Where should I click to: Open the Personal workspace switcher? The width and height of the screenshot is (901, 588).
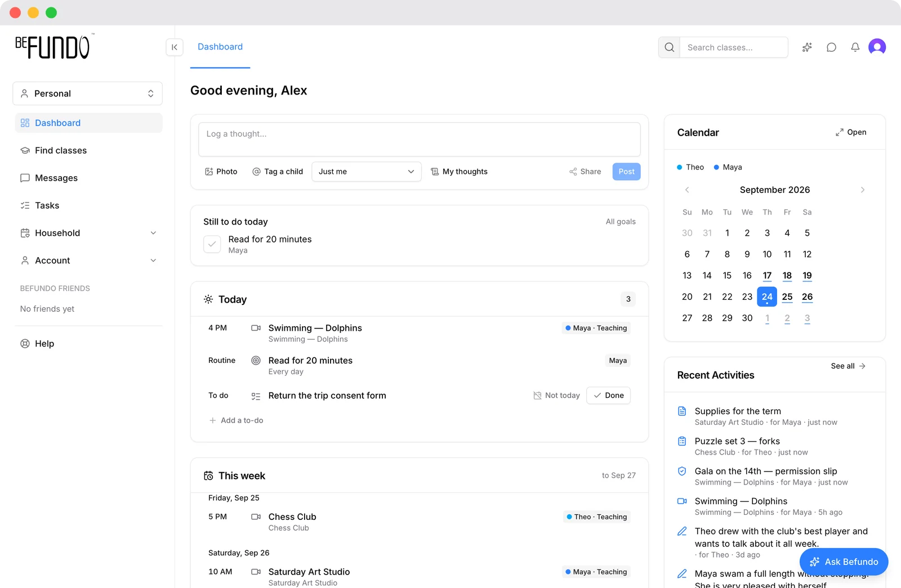[x=87, y=93]
